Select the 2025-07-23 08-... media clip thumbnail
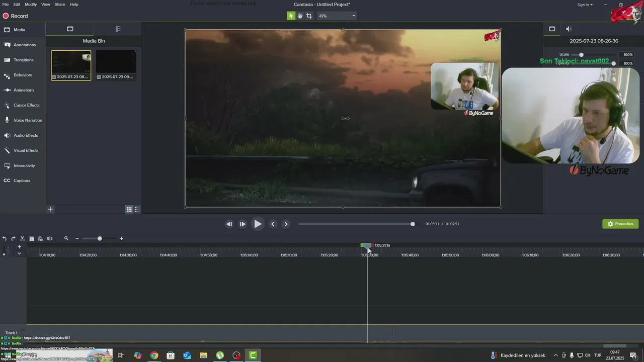Screen dimensions: 644x362 (x=71, y=65)
